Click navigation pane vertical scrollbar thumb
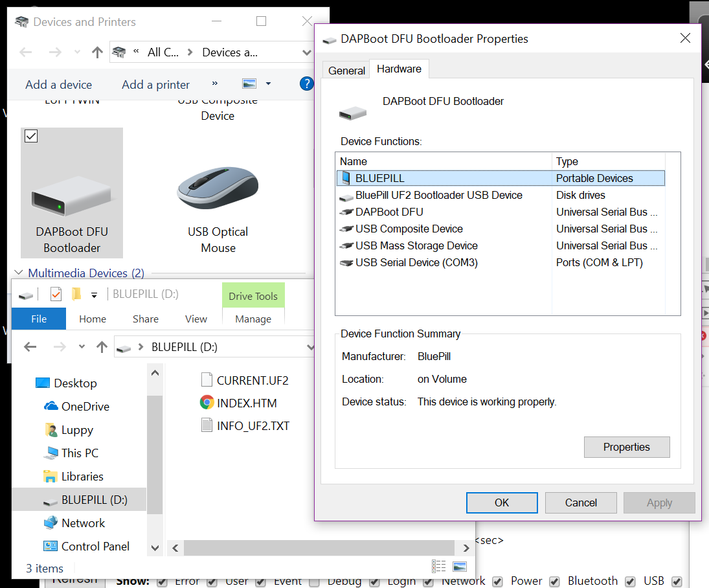The height and width of the screenshot is (588, 709). pos(155,455)
